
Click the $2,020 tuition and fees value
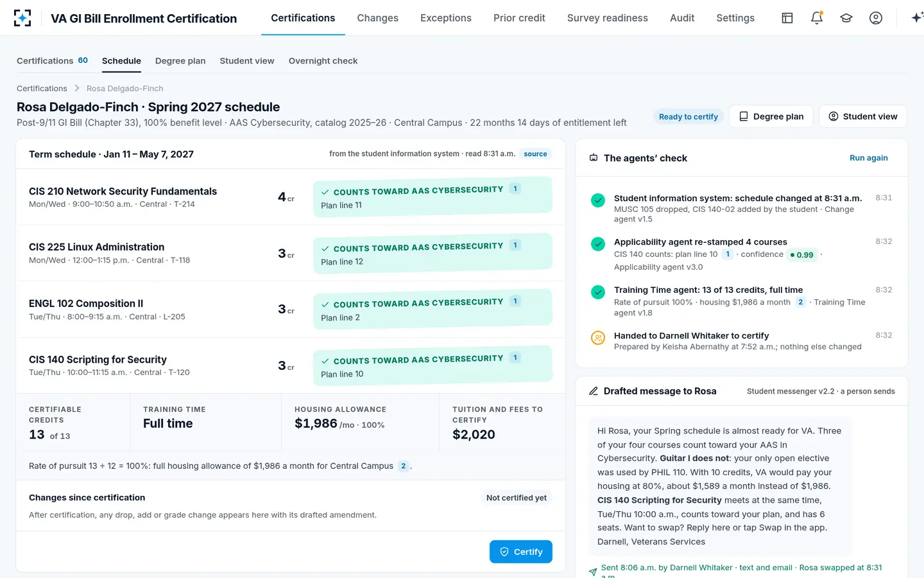click(x=474, y=435)
